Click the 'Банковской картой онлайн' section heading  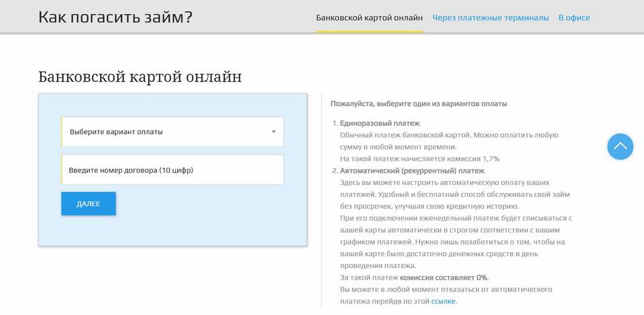[x=140, y=76]
